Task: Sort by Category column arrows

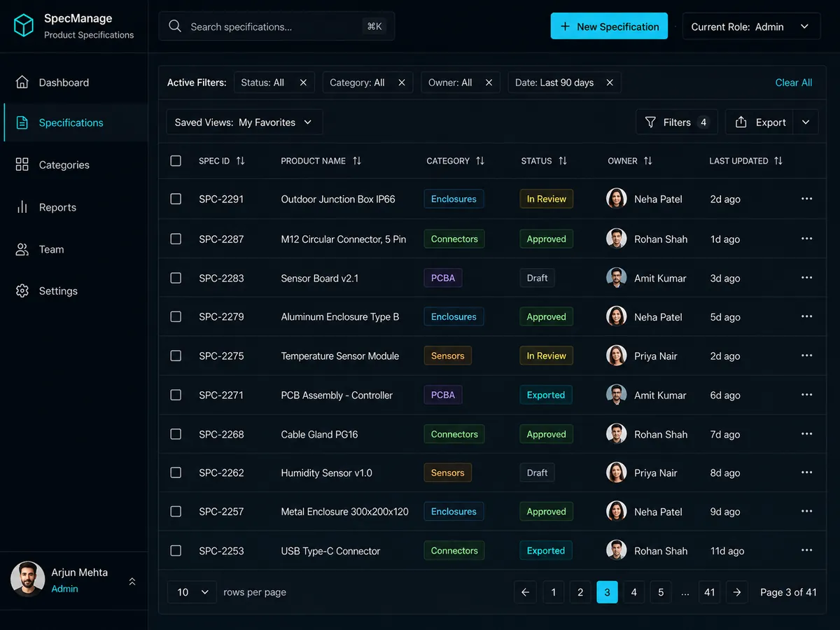Action: (x=480, y=161)
